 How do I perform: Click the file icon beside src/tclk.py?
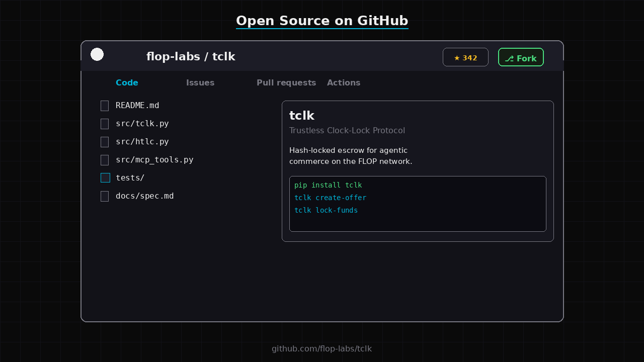105,124
